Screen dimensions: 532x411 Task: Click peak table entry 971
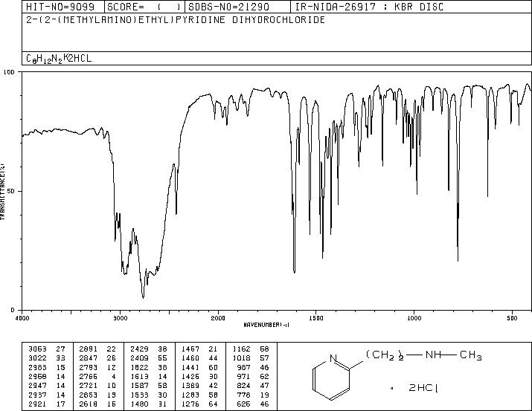pos(243,376)
